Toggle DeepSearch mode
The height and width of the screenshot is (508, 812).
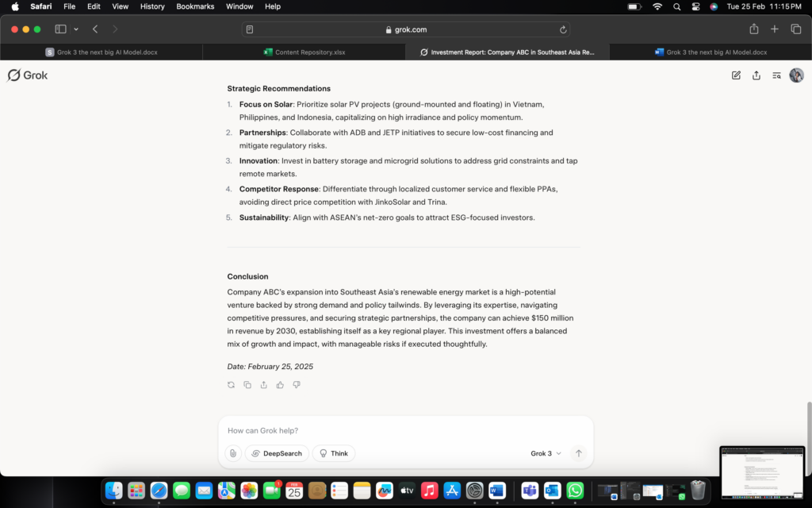(277, 453)
